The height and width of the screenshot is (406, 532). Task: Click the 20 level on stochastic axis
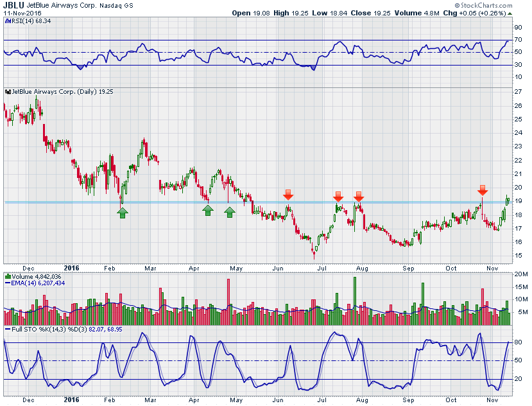(x=518, y=379)
